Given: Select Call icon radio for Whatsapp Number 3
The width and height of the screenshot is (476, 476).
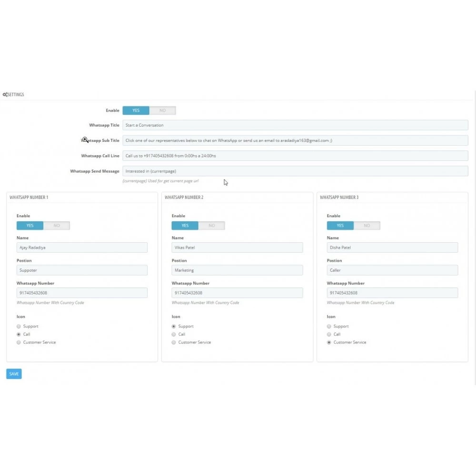Looking at the screenshot, I should 329,334.
